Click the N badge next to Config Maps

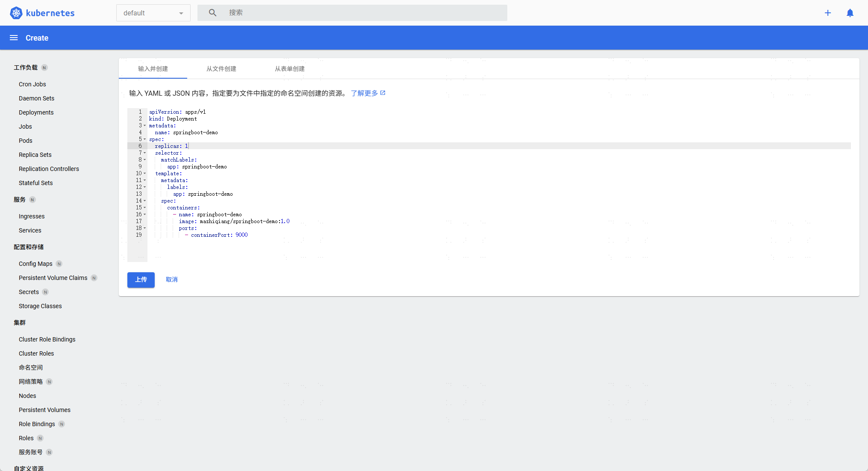point(59,264)
